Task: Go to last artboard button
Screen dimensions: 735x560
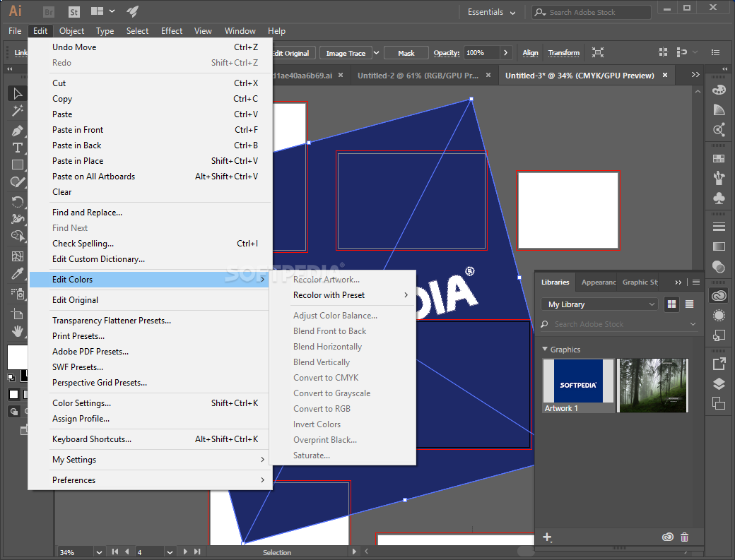Action: pyautogui.click(x=197, y=552)
